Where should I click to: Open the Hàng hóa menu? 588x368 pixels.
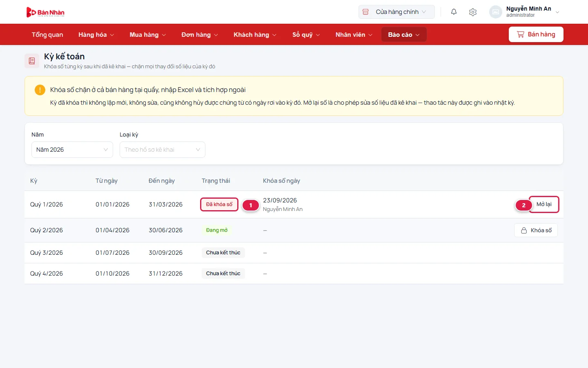[96, 35]
